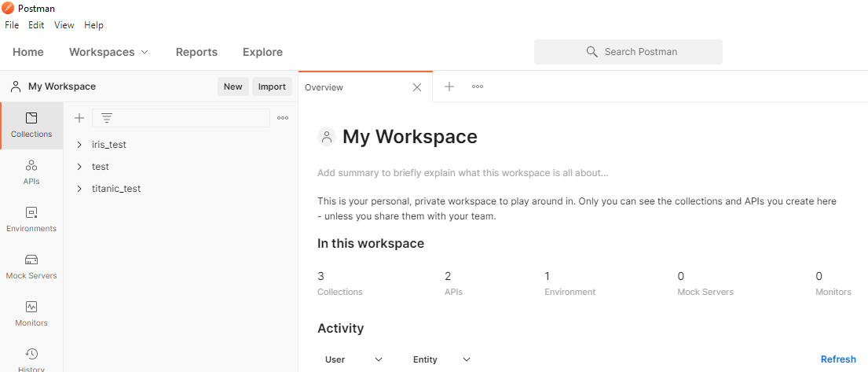868x372 pixels.
Task: Click the Activity heading
Action: (x=340, y=328)
